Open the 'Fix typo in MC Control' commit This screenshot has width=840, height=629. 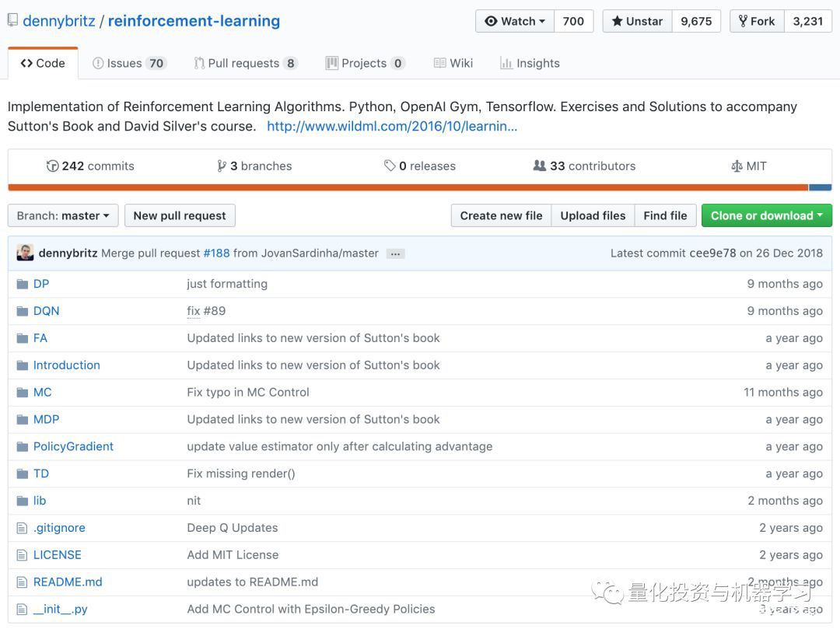tap(248, 393)
